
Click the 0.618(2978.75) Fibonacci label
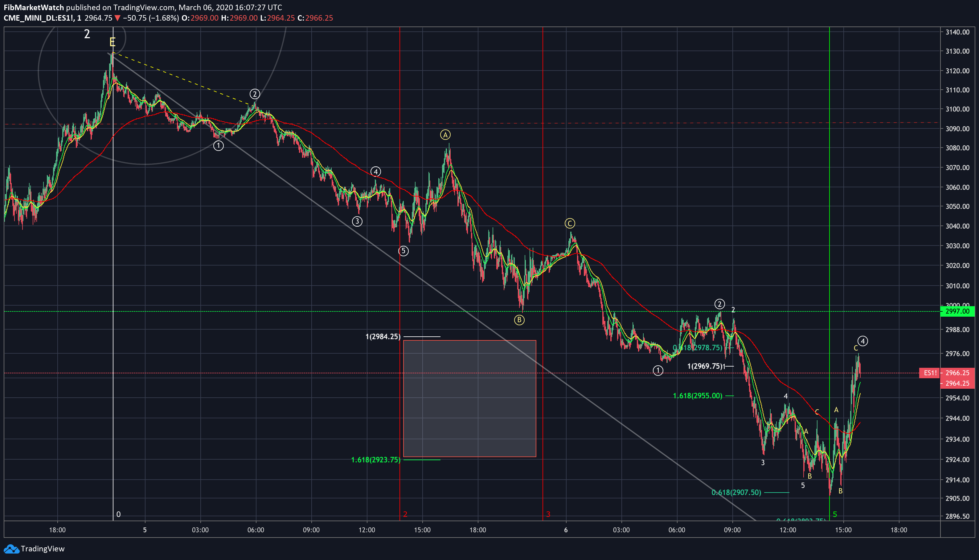[697, 348]
